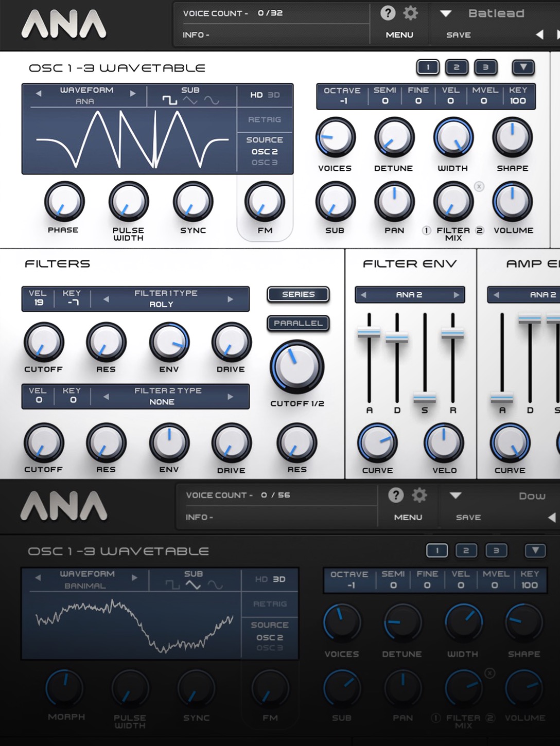Click the X reset icon near Filter Mix light
The image size is (560, 746).
pos(479,186)
